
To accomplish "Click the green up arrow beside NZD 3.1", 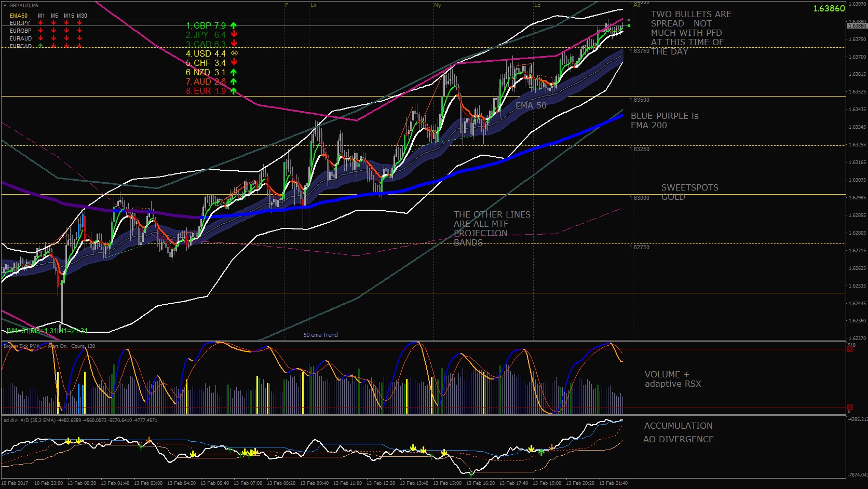I will click(x=234, y=72).
